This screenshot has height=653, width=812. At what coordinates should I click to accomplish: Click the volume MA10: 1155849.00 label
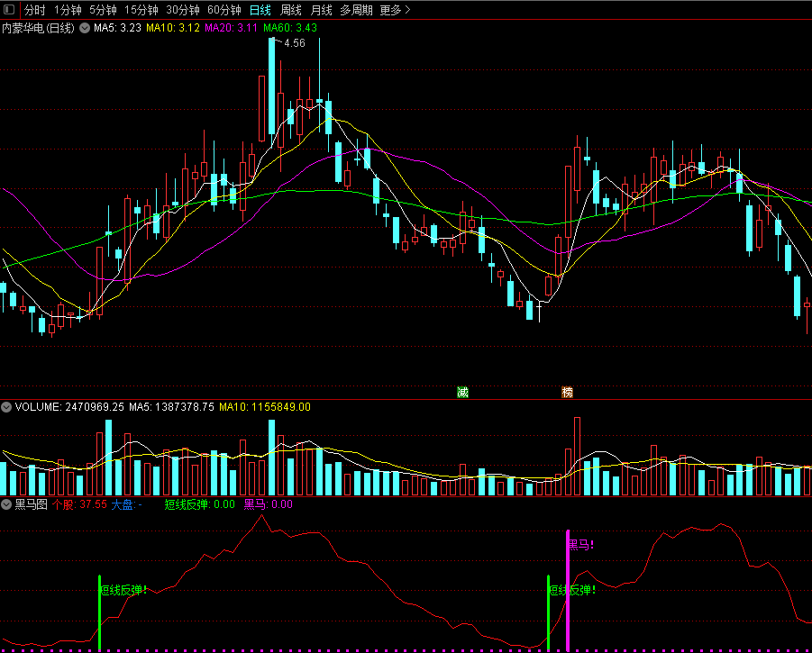pos(265,407)
